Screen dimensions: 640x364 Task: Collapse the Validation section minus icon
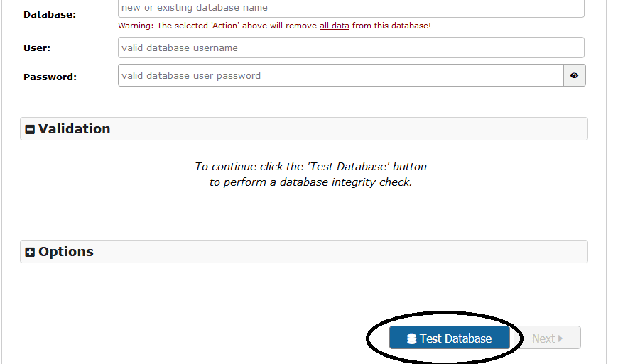30,129
